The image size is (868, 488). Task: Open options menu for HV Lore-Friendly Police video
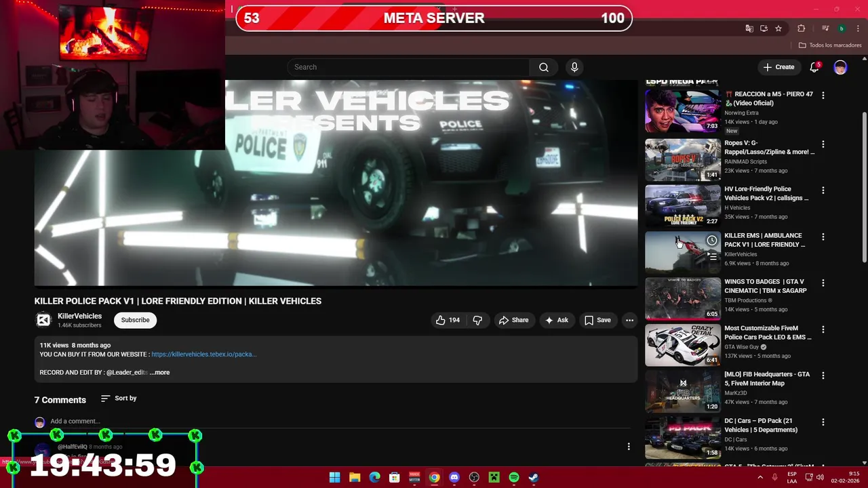(823, 190)
